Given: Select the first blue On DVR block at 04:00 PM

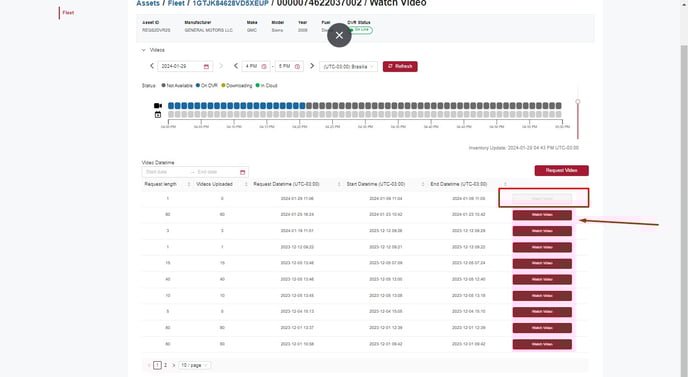Looking at the screenshot, I should click(x=171, y=106).
